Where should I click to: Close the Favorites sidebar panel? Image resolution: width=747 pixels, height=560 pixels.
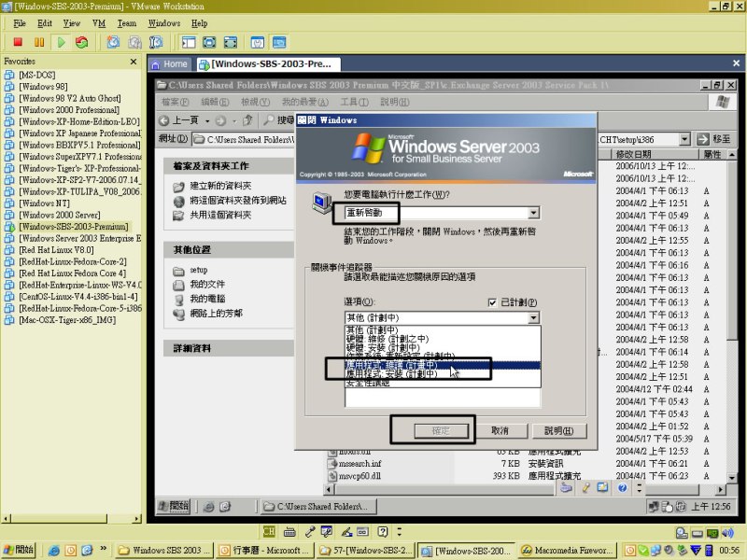pyautogui.click(x=134, y=62)
